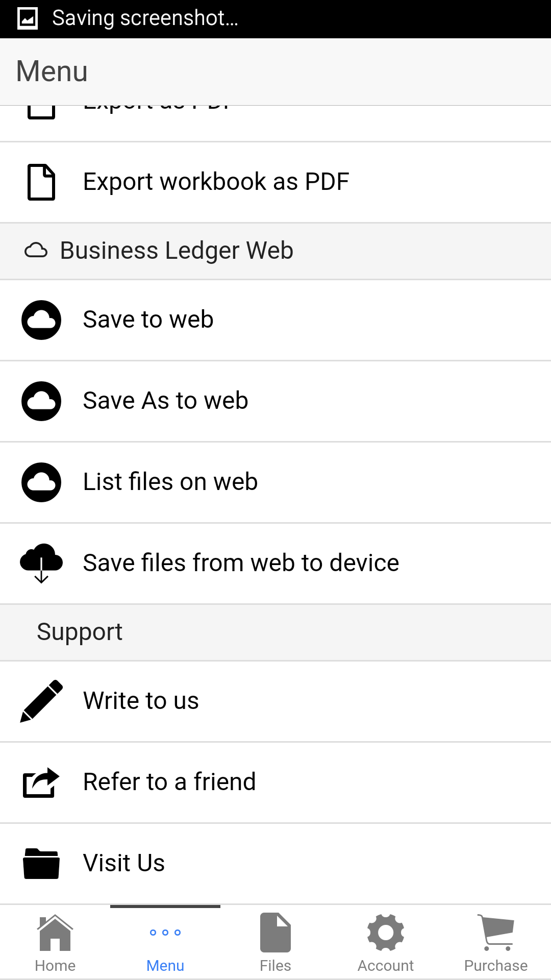The width and height of the screenshot is (551, 980).
Task: Open the Purchase shopping cart tab
Action: (x=495, y=943)
